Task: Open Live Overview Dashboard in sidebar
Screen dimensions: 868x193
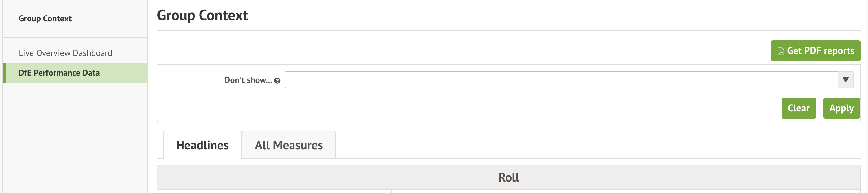Action: pyautogui.click(x=65, y=53)
